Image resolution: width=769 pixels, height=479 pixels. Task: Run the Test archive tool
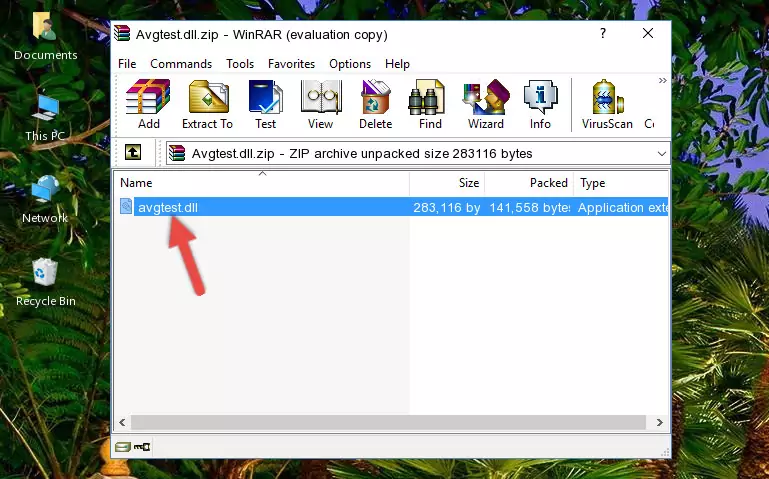coord(265,104)
